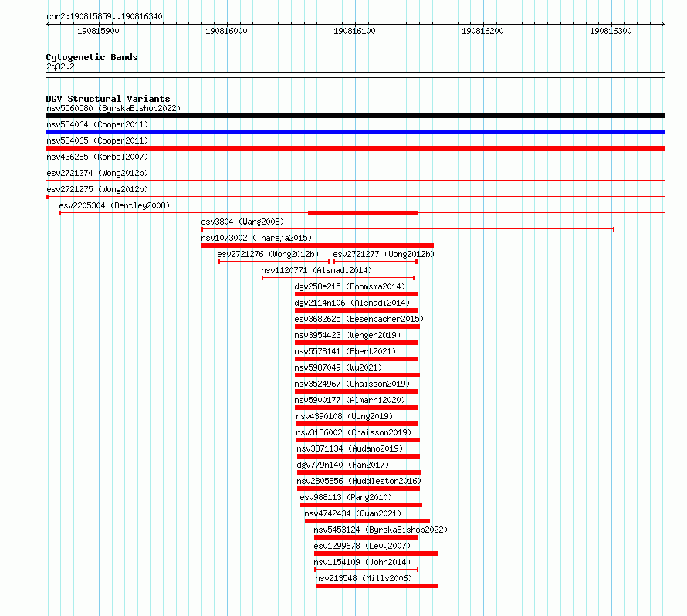Click the Cytogenetic Bands track title

click(x=92, y=57)
